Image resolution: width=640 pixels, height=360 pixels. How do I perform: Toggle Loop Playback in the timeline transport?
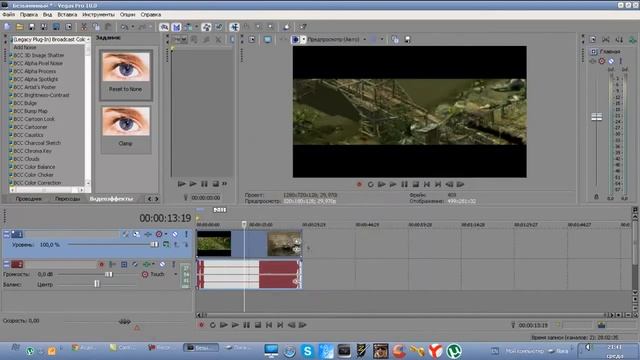click(212, 325)
